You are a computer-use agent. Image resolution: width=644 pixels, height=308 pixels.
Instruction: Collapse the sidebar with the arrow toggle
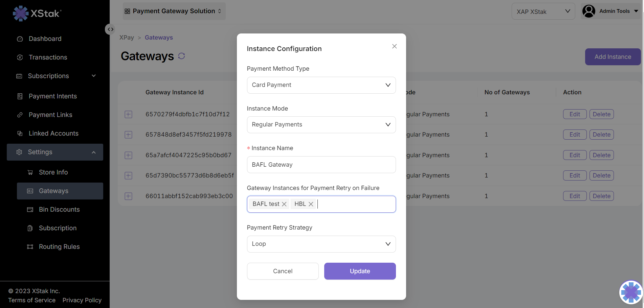point(110,29)
